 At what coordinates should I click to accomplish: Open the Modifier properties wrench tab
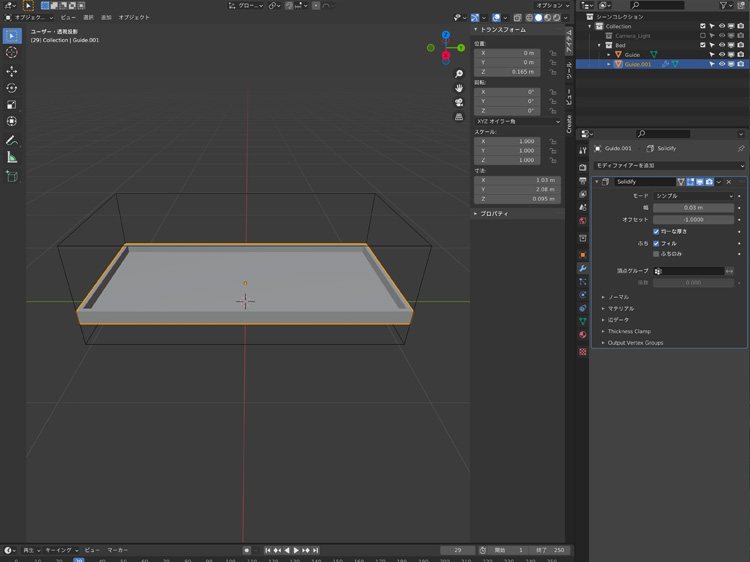(583, 269)
